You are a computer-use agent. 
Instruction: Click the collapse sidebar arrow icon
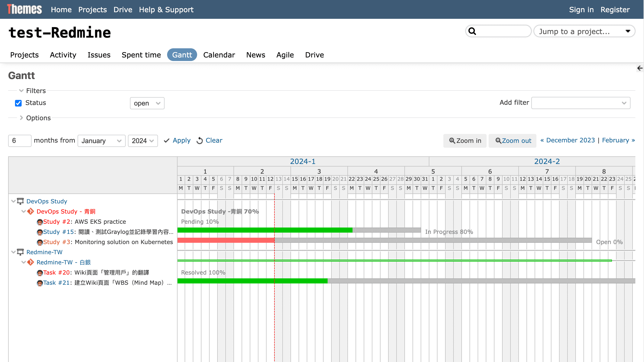(640, 68)
